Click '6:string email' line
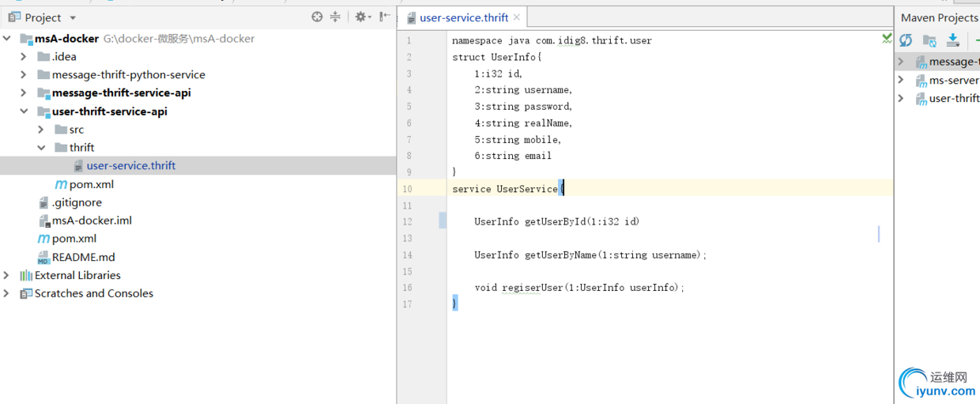Screen dimensions: 980x404 click(513, 156)
